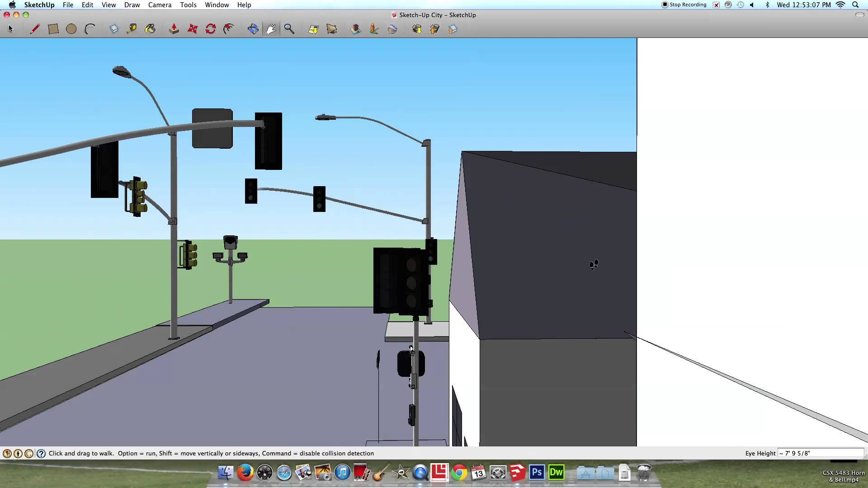Select the Push/Pull tool
Viewport: 868px width, 488px height.
pyautogui.click(x=174, y=28)
